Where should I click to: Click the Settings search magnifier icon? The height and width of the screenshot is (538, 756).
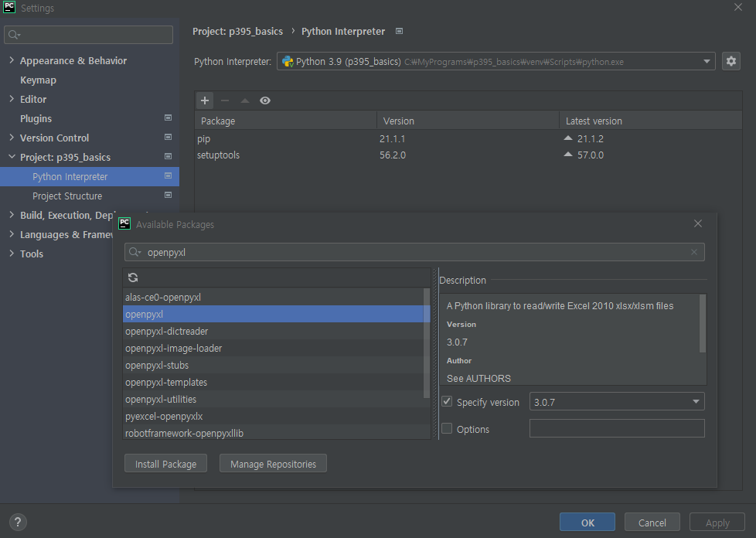(14, 35)
